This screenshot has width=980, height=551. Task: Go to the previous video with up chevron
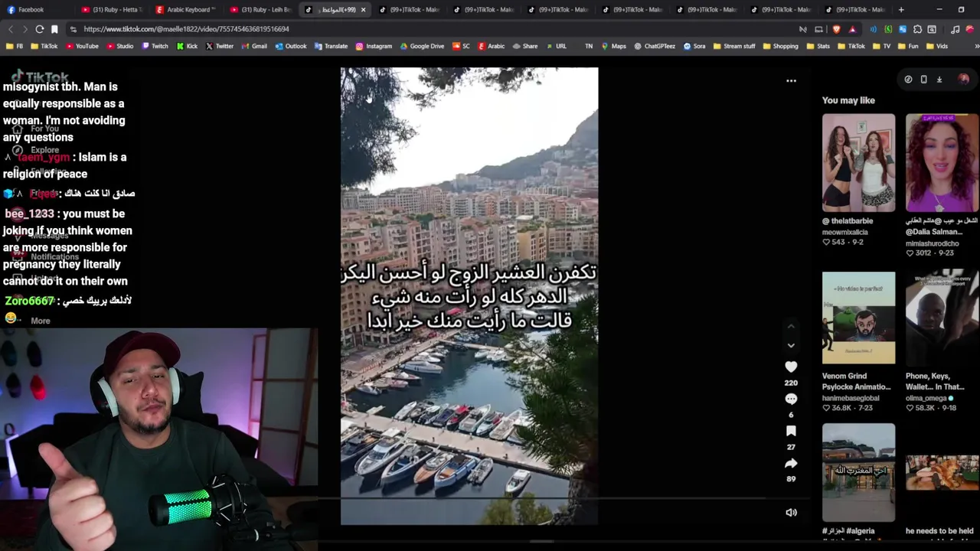[791, 327]
